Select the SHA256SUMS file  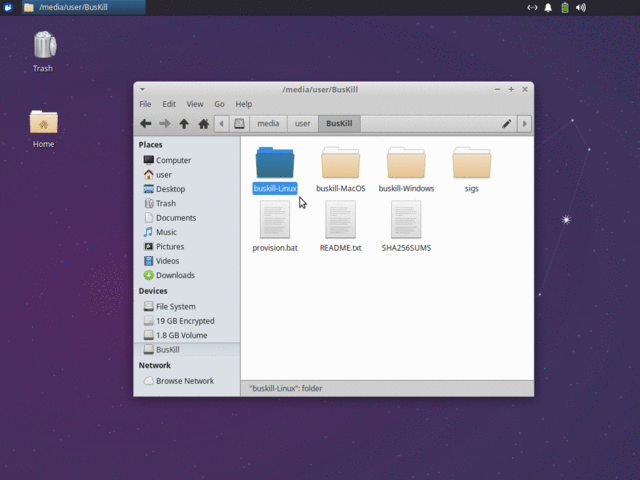[x=406, y=227]
